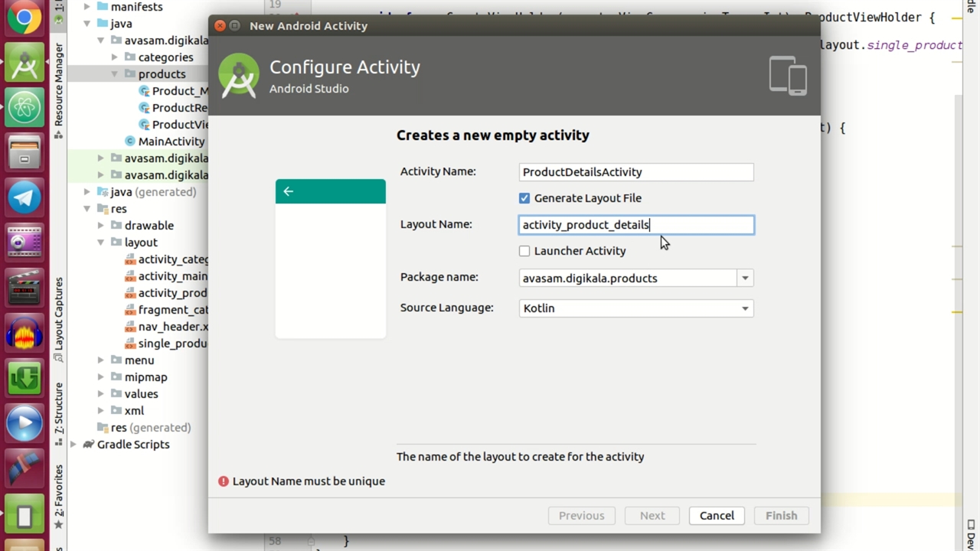Launch Telegram from the dock

pyautogui.click(x=24, y=198)
